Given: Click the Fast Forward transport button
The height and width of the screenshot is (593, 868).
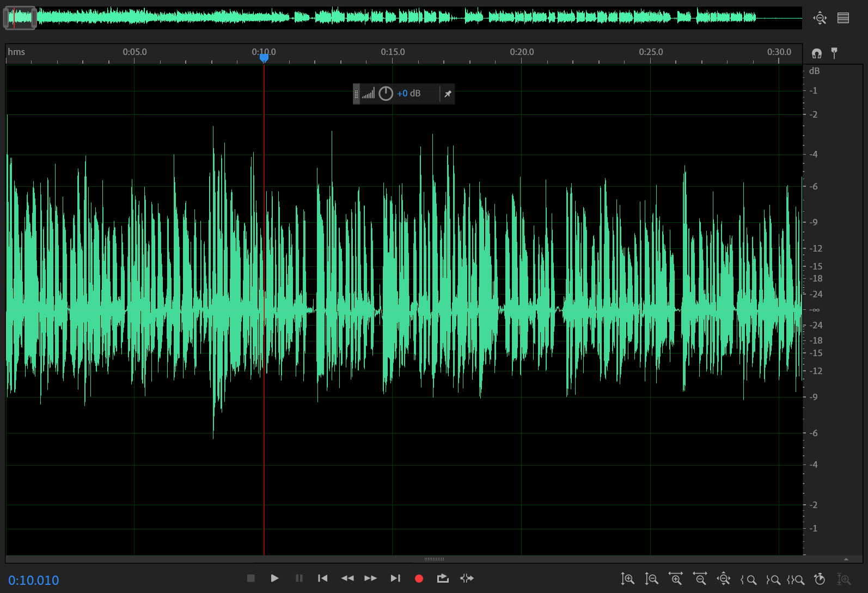Looking at the screenshot, I should click(x=371, y=578).
